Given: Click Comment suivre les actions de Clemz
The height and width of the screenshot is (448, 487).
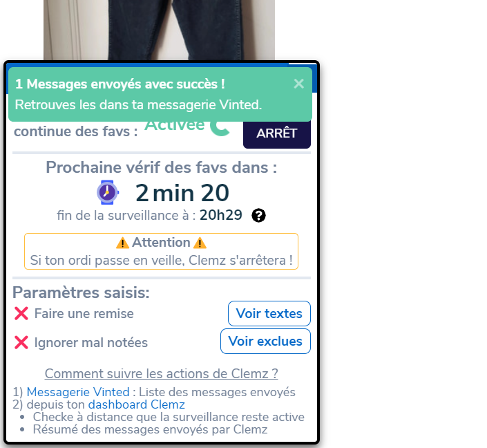Looking at the screenshot, I should (161, 374).
